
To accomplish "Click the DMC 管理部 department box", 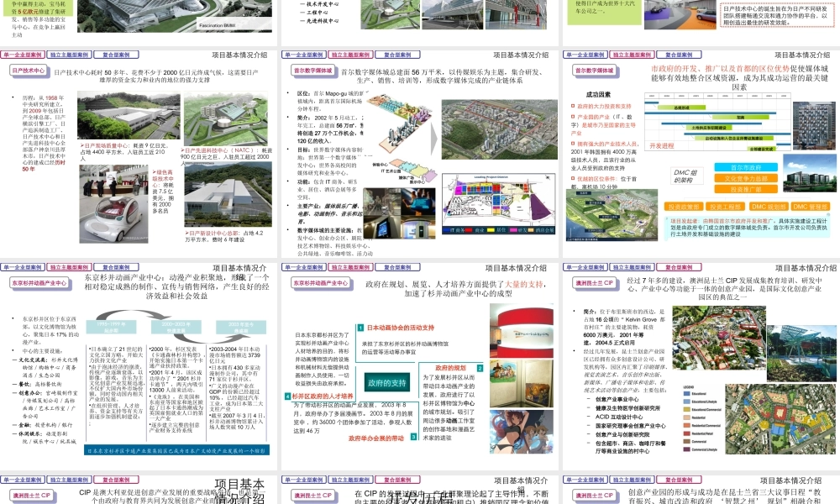I will click(810, 207).
